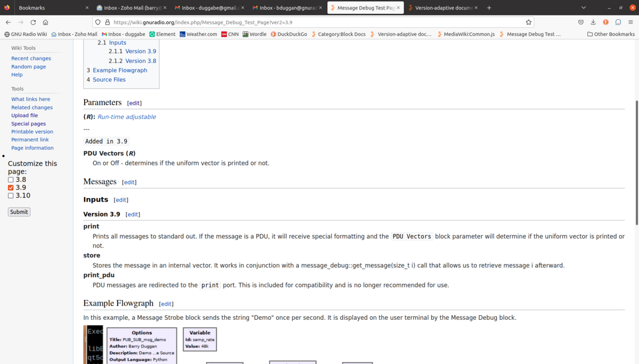The image size is (639, 364).
Task: Click inside the address bar
Action: [266, 22]
